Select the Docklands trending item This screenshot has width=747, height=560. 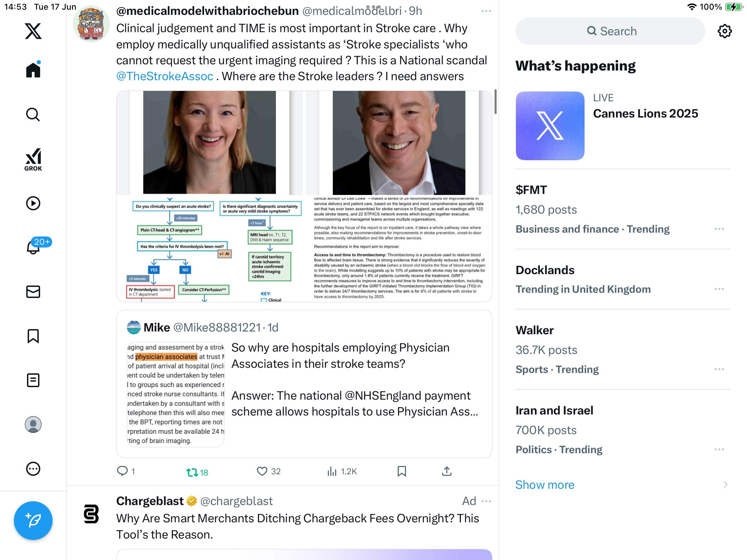[622, 279]
